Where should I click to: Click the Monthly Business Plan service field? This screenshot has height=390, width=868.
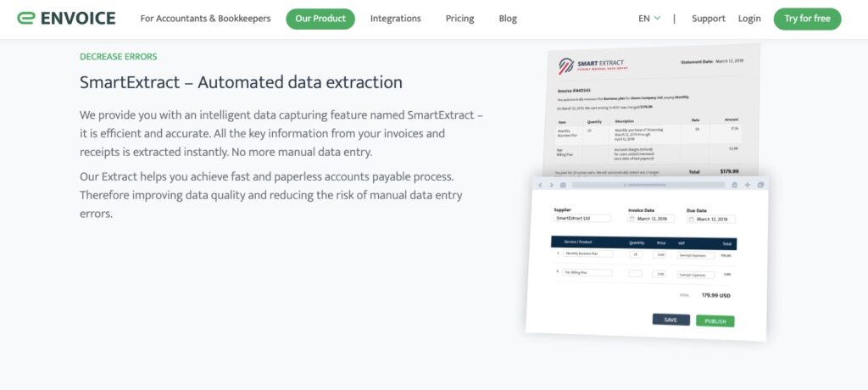(x=588, y=253)
